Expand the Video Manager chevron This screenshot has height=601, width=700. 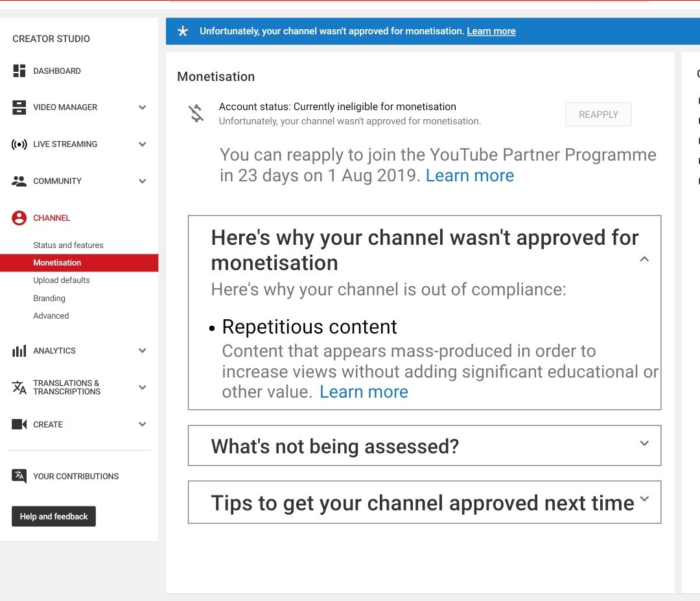(143, 108)
